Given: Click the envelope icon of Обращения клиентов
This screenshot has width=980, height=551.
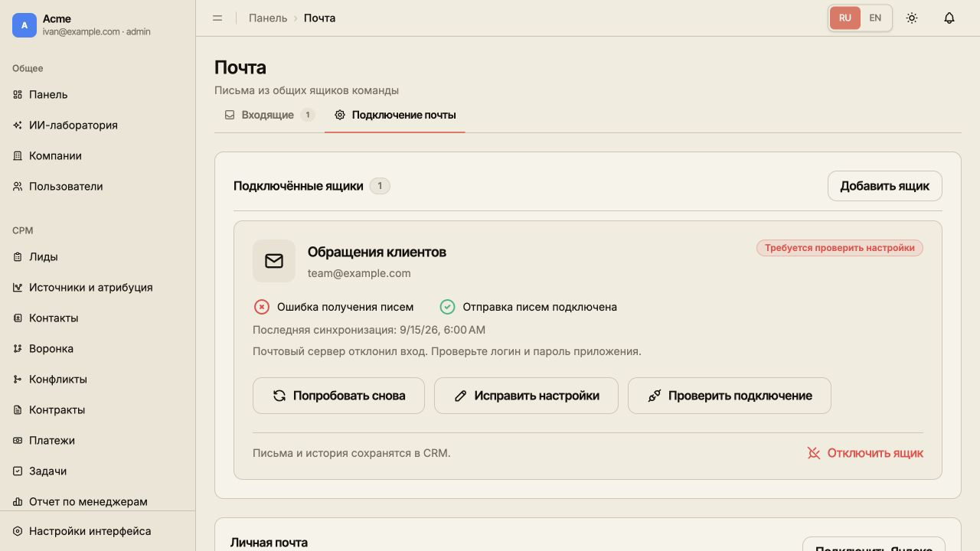Looking at the screenshot, I should click(x=274, y=261).
